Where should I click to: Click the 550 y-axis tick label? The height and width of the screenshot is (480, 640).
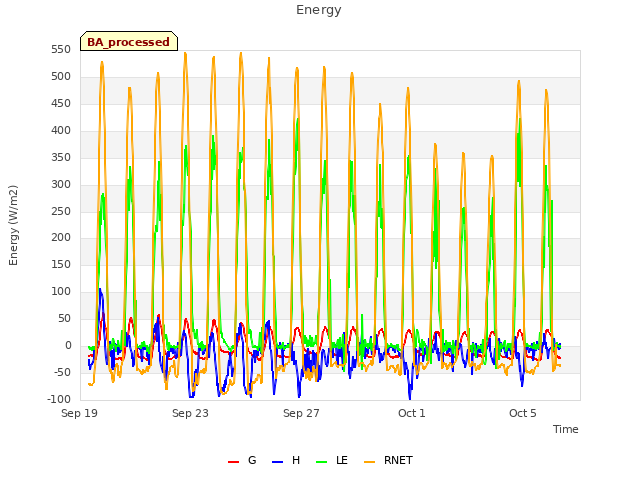point(61,50)
